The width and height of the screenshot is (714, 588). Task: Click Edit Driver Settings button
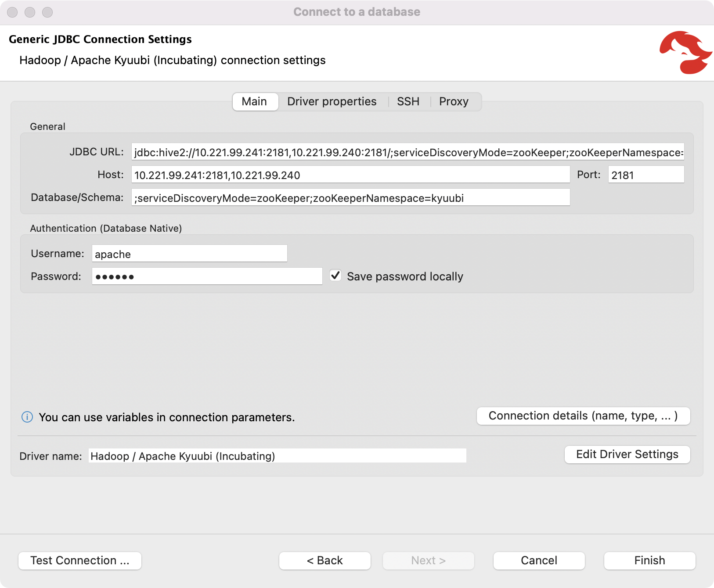(x=627, y=455)
